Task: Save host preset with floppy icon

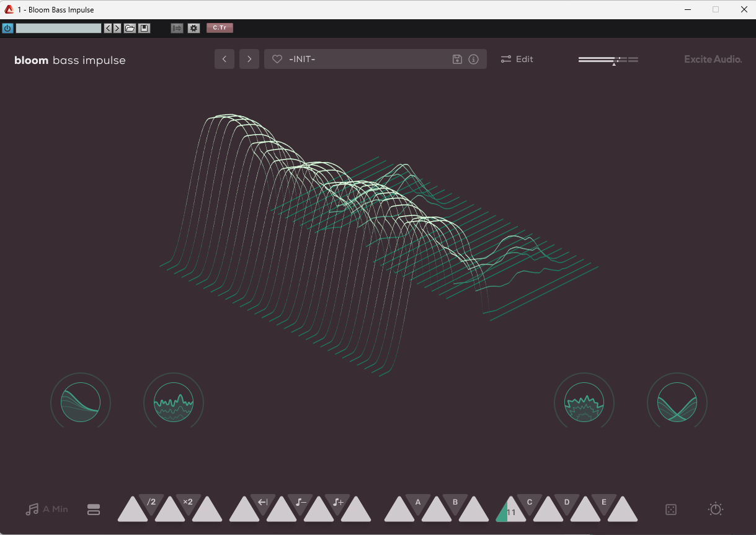Action: click(x=145, y=28)
